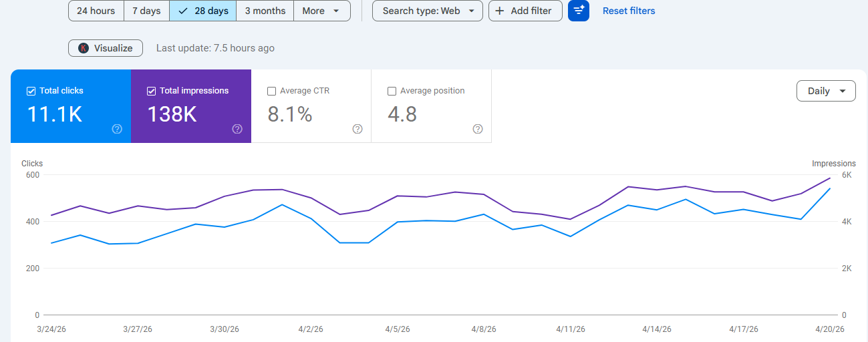Click help icon on Average position card
The width and height of the screenshot is (868, 342).
pos(478,129)
